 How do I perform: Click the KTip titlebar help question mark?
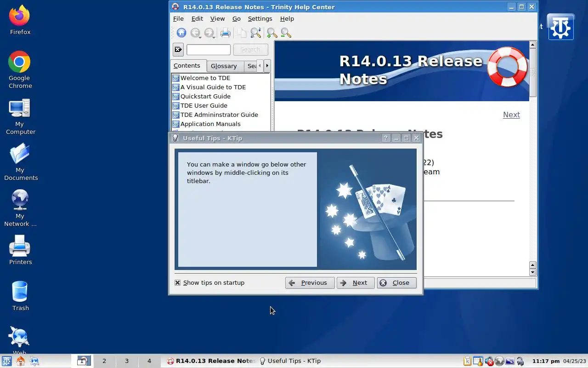tap(386, 138)
